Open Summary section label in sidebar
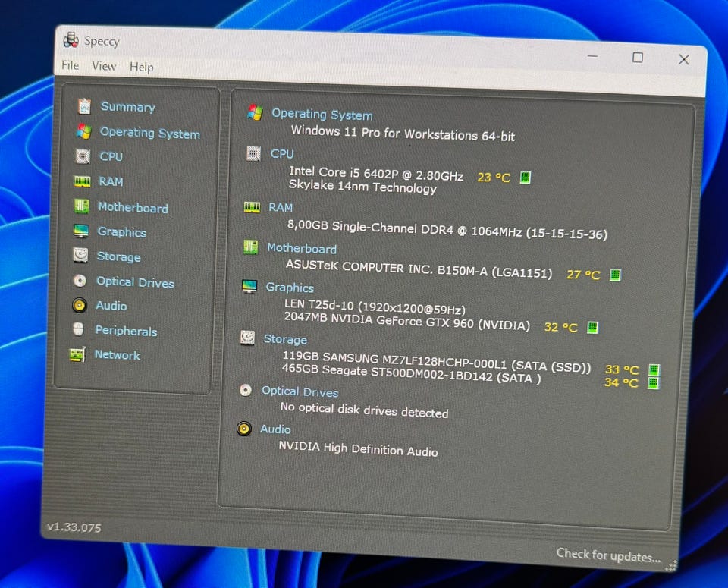Image resolution: width=728 pixels, height=588 pixels. click(128, 107)
